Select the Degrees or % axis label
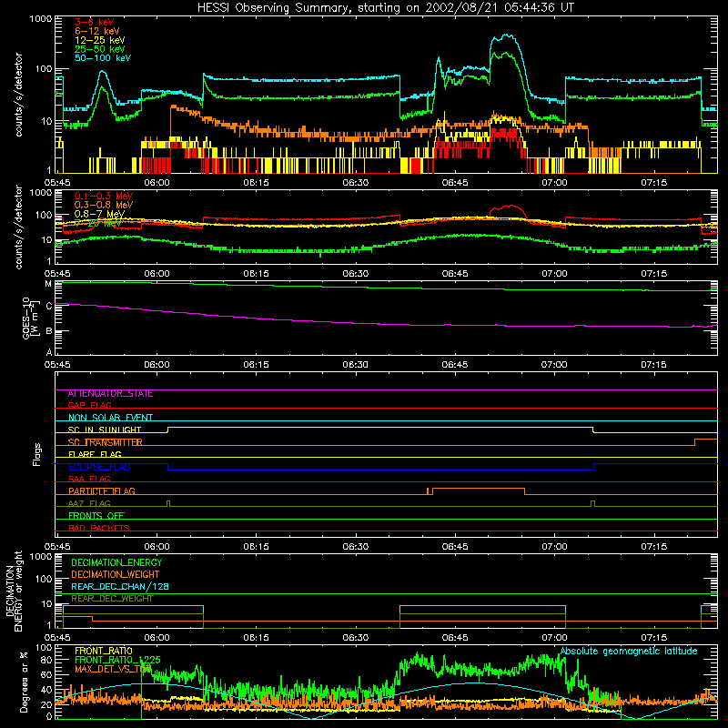Image resolution: width=728 pixels, height=728 pixels. coord(24,682)
